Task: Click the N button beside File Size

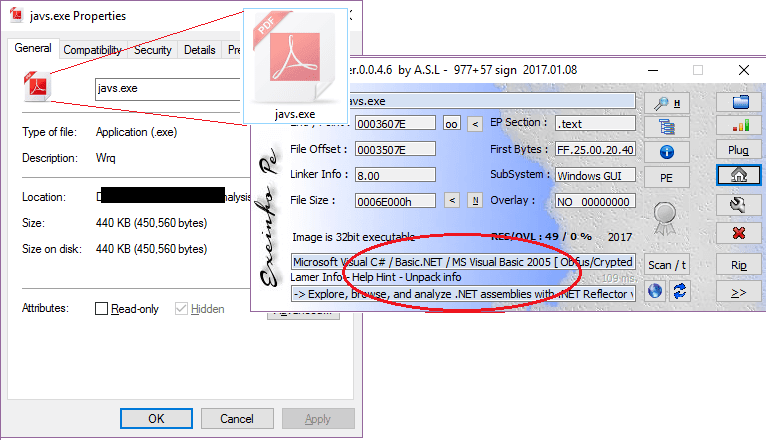Action: pyautogui.click(x=475, y=201)
